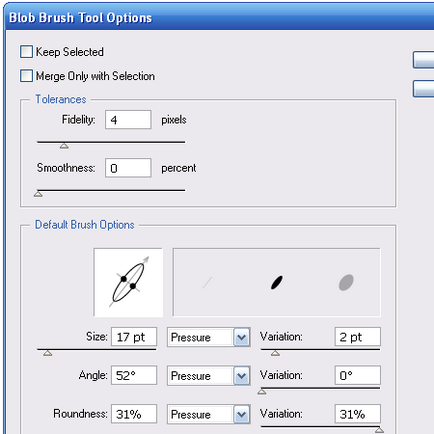
Task: Click the Smoothness percent input field
Action: click(x=128, y=168)
